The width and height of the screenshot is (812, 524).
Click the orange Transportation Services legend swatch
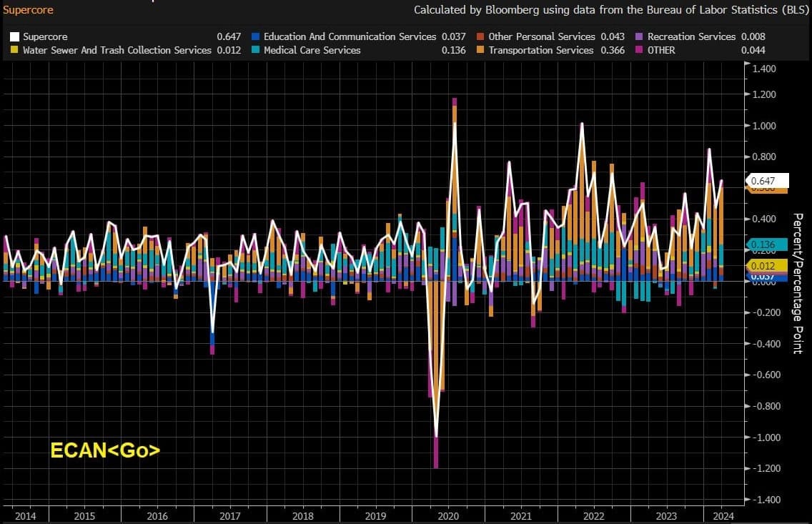coord(480,50)
